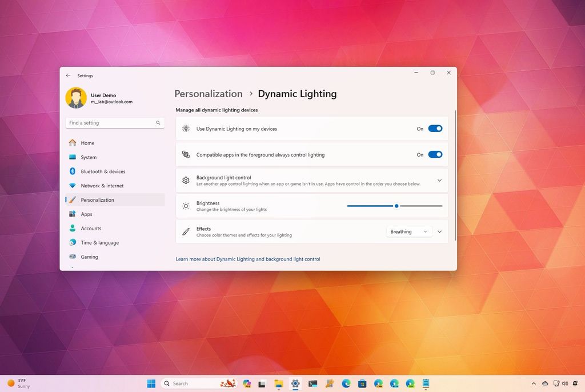Click the Effects pencil icon
The height and width of the screenshot is (392, 585).
pyautogui.click(x=185, y=231)
